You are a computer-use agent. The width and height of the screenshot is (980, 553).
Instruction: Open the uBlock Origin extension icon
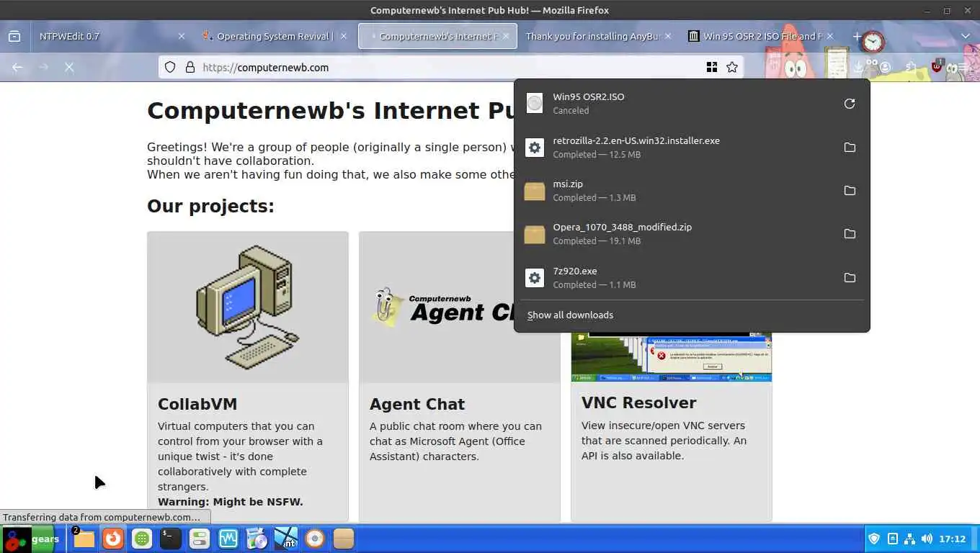coord(937,66)
